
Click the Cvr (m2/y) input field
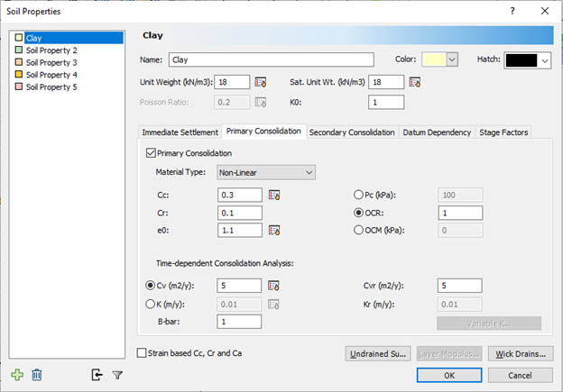click(459, 286)
